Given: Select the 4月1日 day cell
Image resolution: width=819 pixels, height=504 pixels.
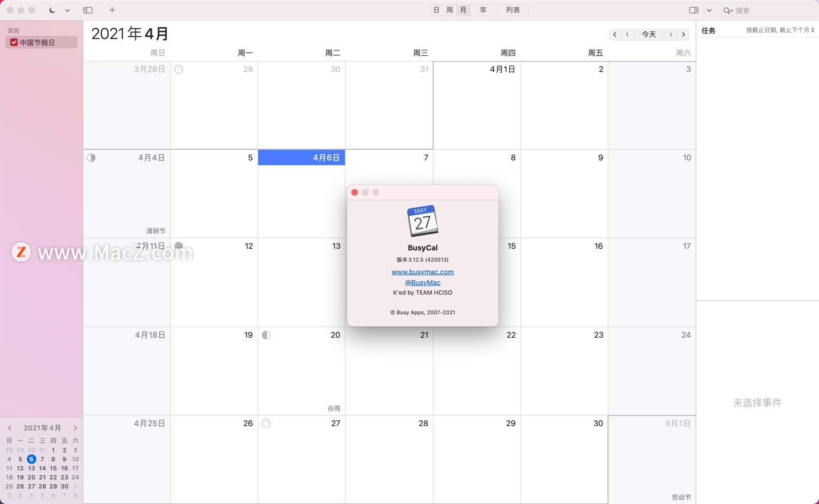Looking at the screenshot, I should click(x=477, y=105).
